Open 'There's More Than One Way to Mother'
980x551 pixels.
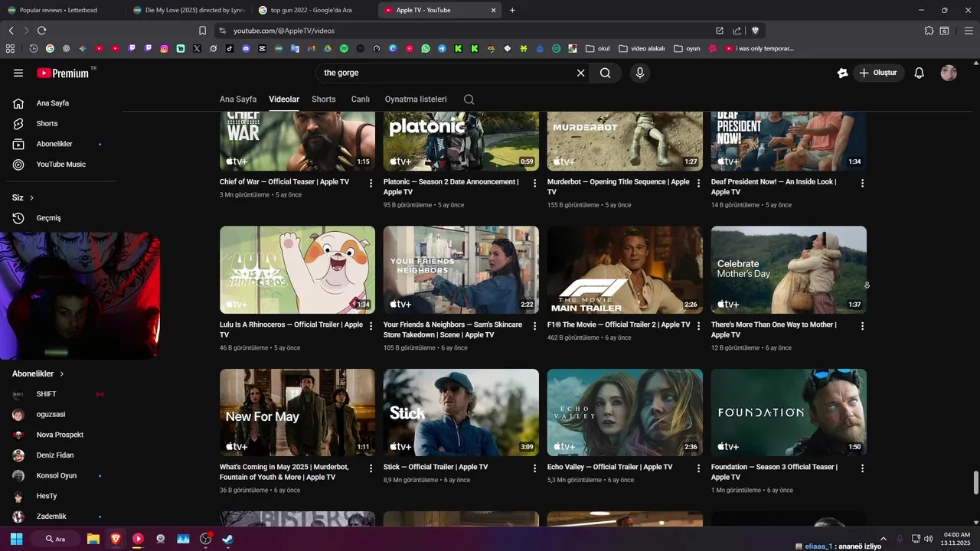tap(773, 330)
